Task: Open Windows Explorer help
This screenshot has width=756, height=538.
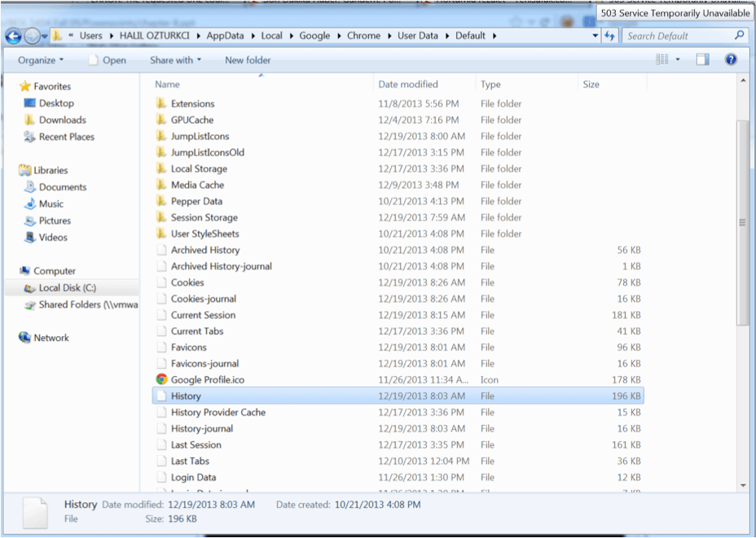Action: 731,59
